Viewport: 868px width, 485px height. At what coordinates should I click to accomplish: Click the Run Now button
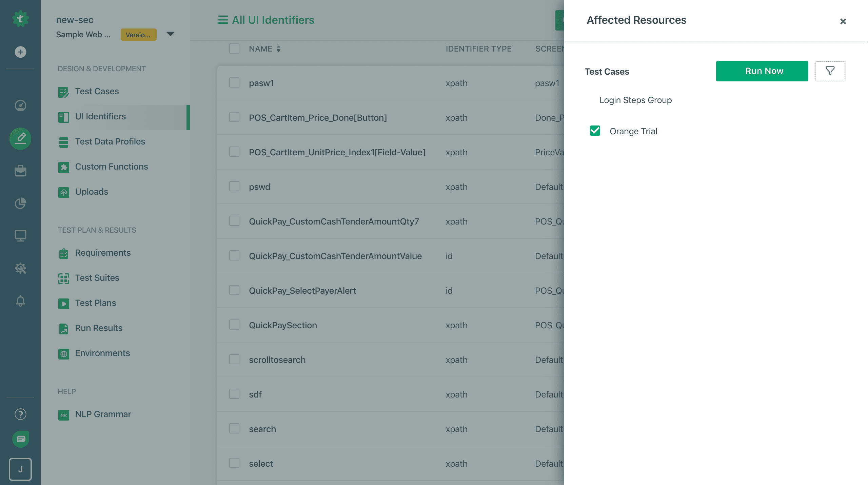pos(762,71)
